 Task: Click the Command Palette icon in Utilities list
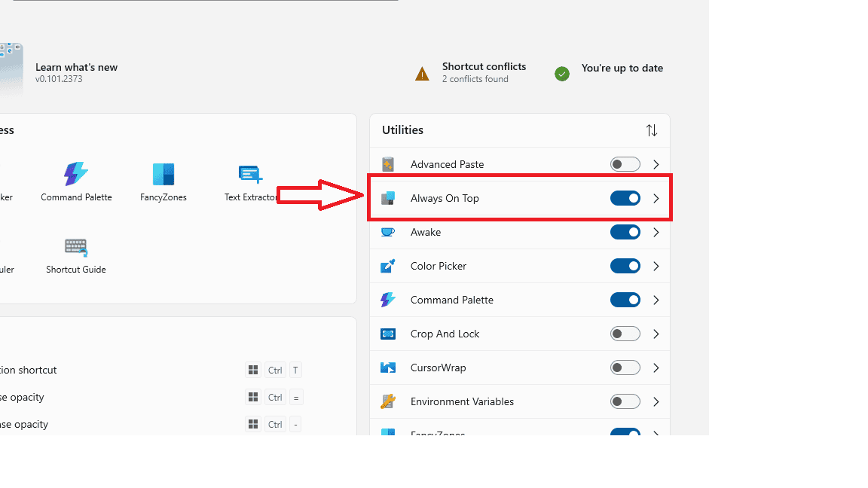pyautogui.click(x=388, y=300)
